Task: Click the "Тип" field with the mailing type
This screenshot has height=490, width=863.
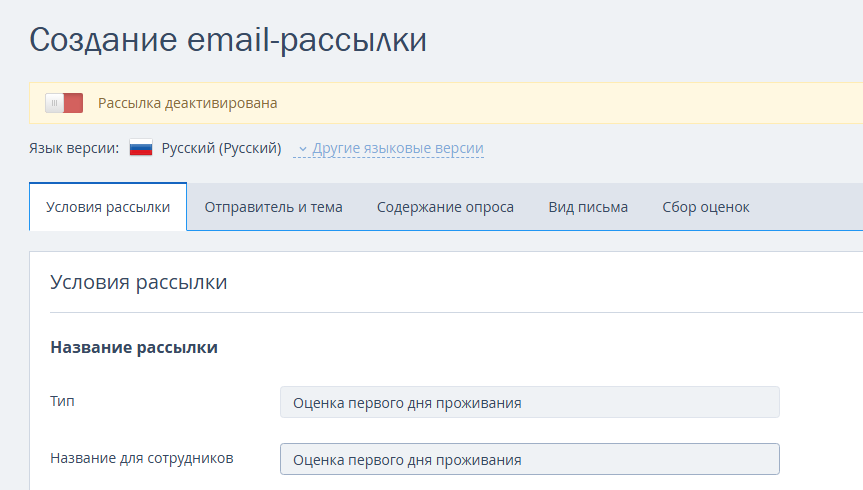Action: (529, 402)
